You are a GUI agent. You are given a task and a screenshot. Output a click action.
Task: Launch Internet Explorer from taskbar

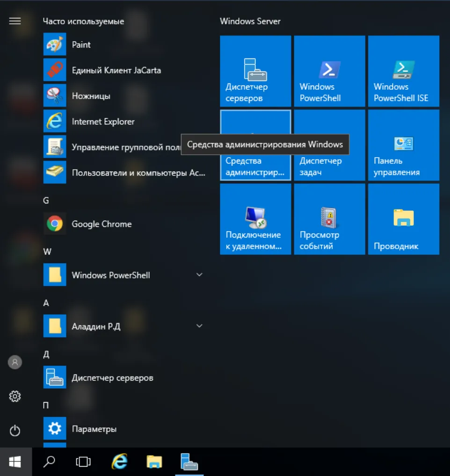[119, 462]
